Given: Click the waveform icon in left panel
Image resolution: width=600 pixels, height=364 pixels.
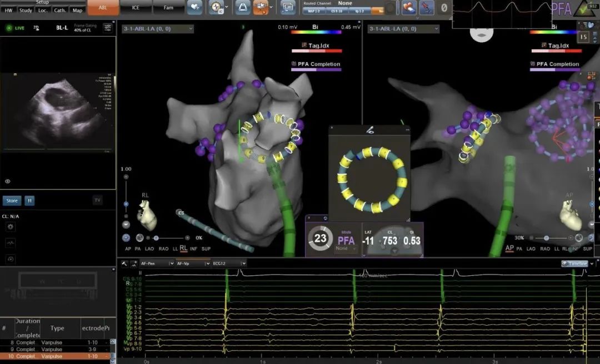Looking at the screenshot, I should [10, 243].
